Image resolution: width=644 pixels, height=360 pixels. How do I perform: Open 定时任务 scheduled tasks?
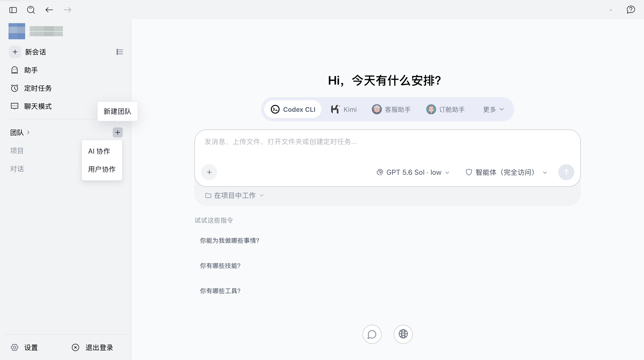coord(38,88)
